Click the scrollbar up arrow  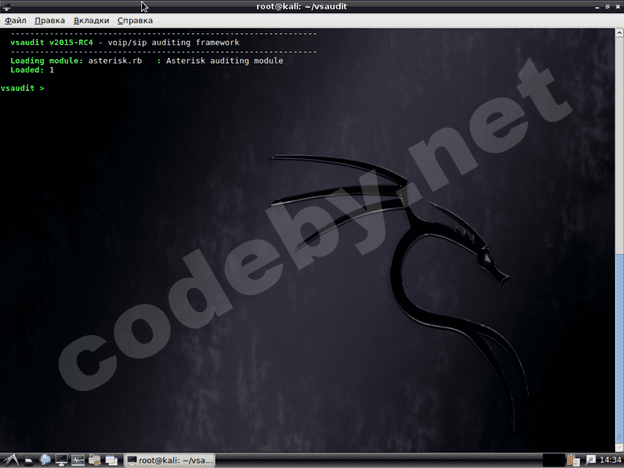tap(619, 33)
